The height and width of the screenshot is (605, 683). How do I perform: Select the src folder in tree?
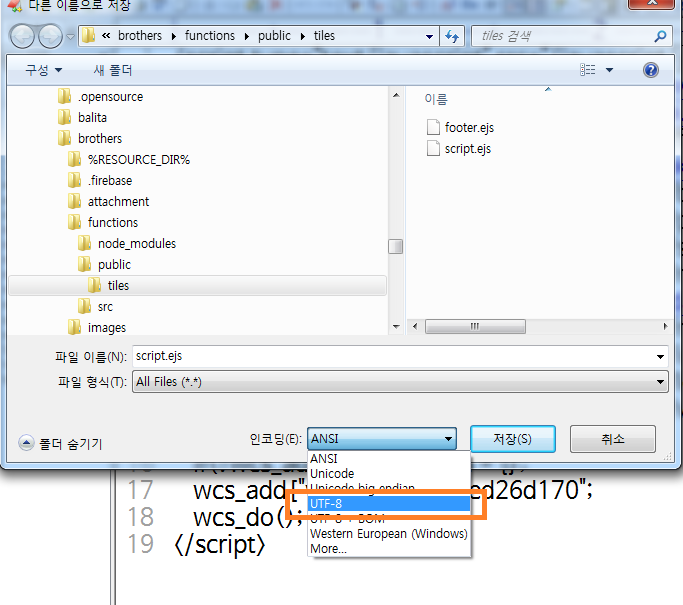[95, 307]
